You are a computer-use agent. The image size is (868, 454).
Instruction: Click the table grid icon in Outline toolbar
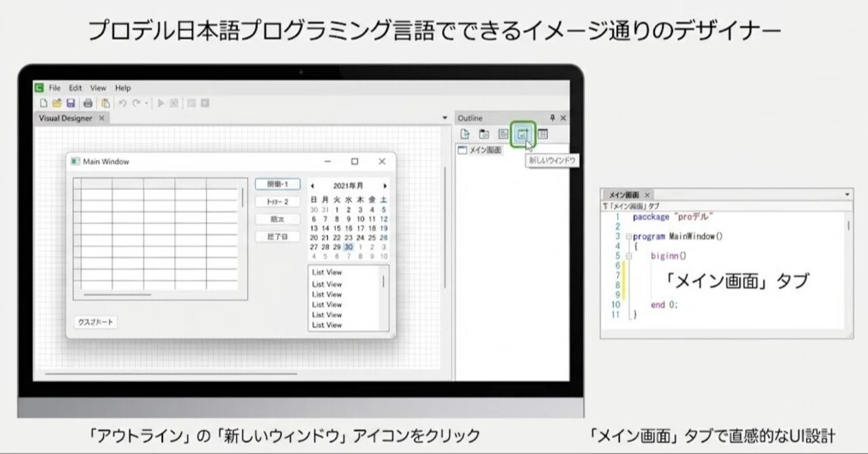542,134
